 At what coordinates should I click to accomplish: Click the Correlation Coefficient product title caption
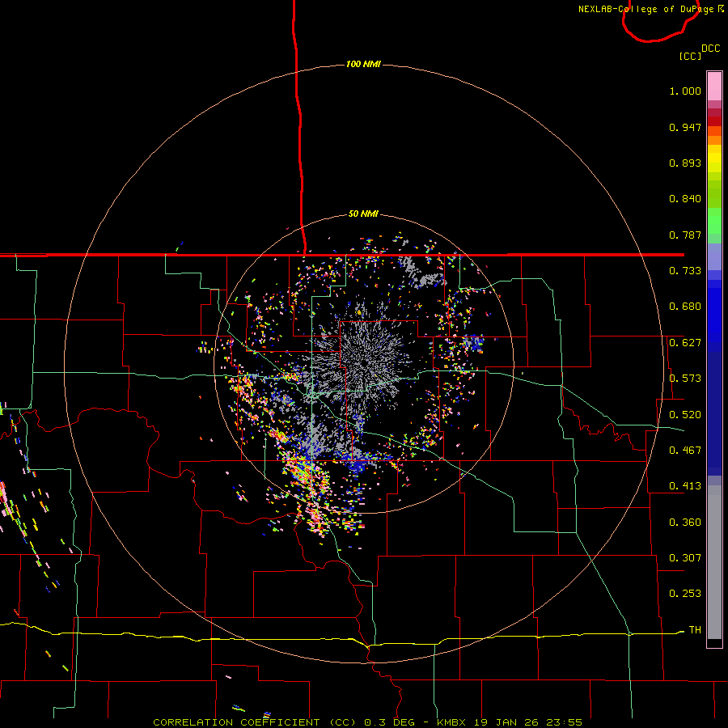pyautogui.click(x=367, y=722)
